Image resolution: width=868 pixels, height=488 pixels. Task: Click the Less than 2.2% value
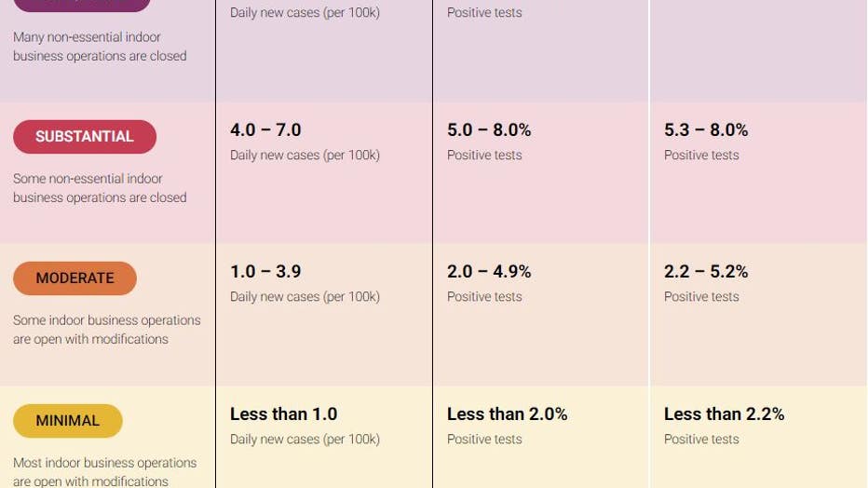[724, 413]
